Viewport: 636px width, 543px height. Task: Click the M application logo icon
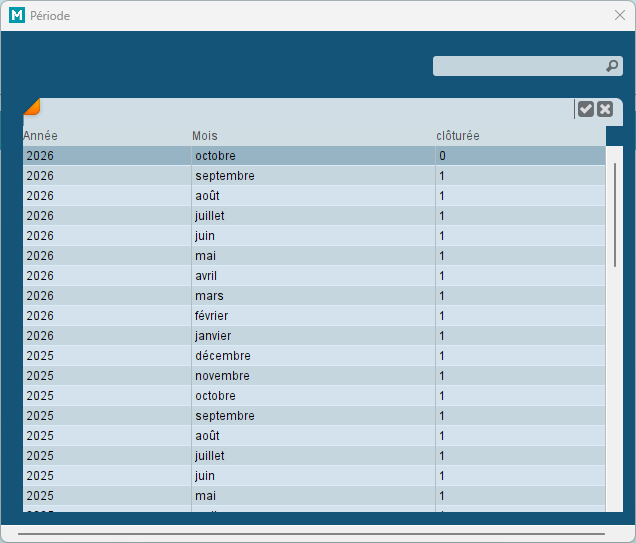tap(17, 15)
